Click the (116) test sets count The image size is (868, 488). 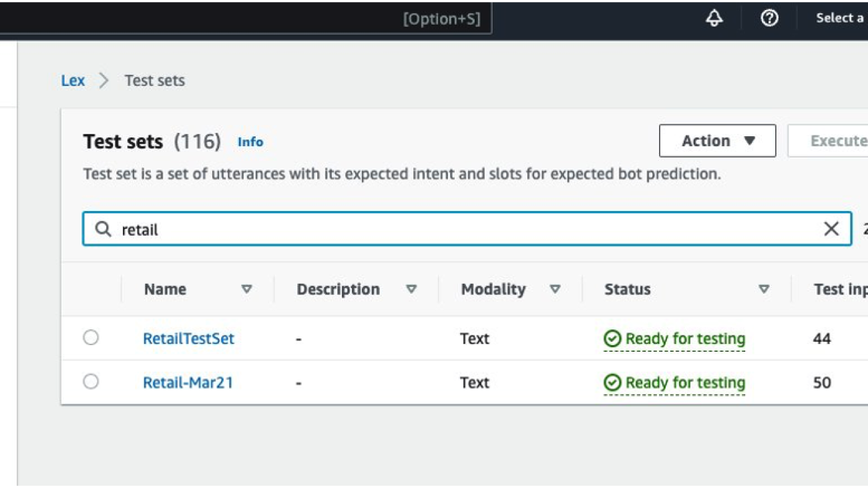pyautogui.click(x=198, y=142)
